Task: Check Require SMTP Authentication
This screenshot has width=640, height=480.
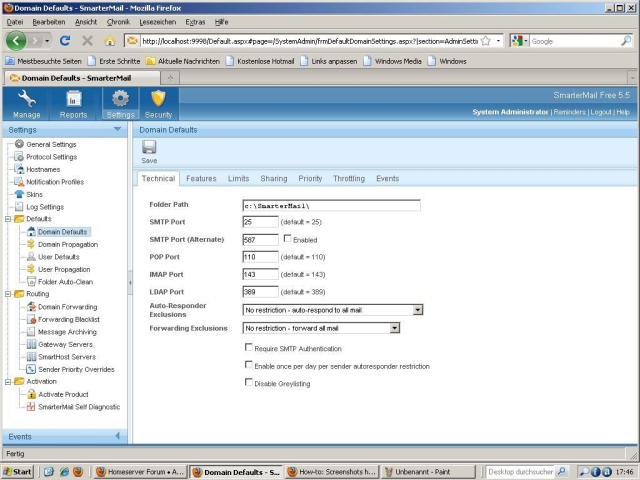Action: point(248,347)
